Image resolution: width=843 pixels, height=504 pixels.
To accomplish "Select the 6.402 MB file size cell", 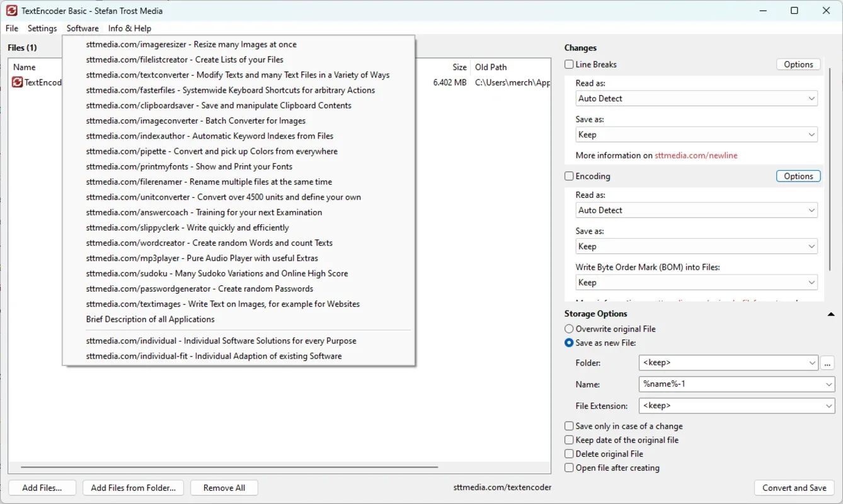I will pyautogui.click(x=450, y=83).
